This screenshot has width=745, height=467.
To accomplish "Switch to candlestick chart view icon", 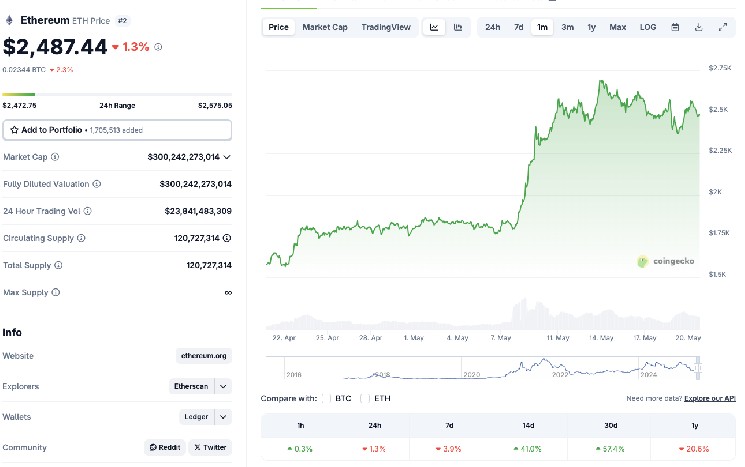I will pos(458,27).
